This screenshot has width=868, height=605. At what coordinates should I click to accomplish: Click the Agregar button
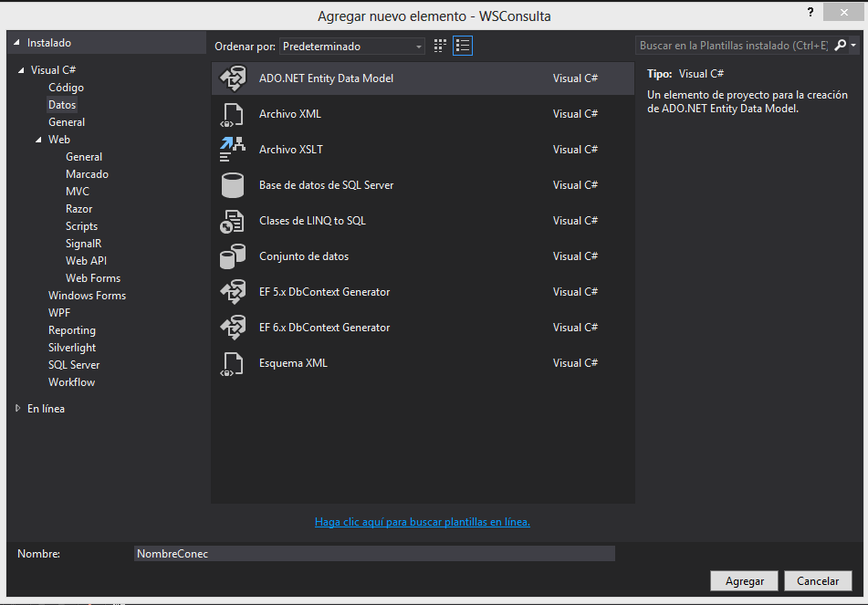click(x=745, y=581)
